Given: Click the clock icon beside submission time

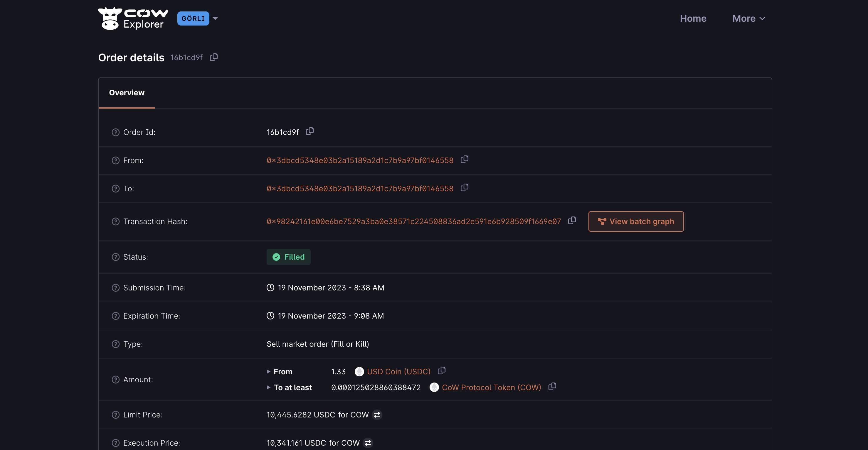Looking at the screenshot, I should [270, 288].
